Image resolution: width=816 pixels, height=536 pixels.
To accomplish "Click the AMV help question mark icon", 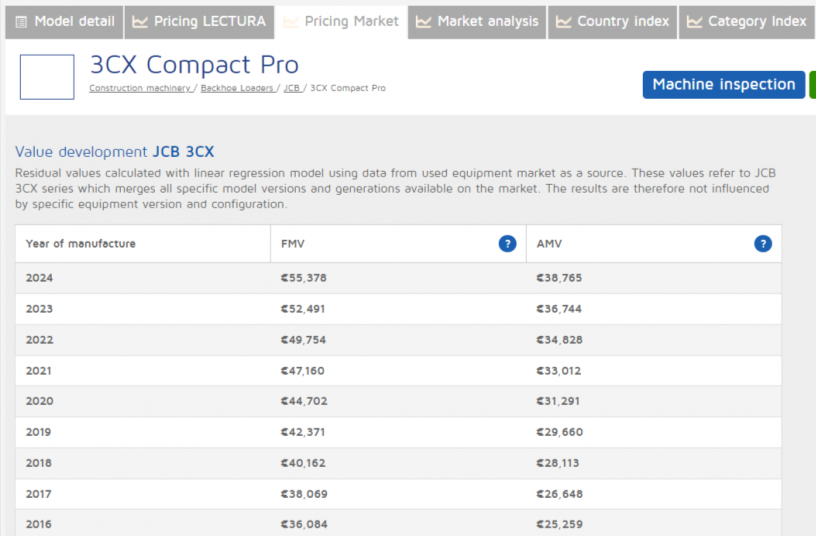I will pos(763,244).
